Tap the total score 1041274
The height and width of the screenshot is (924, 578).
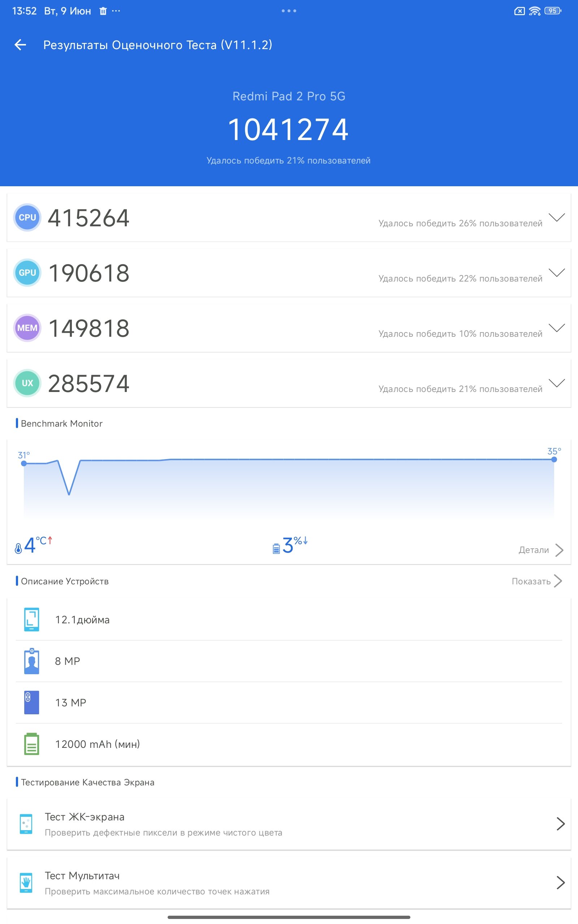[x=288, y=130]
